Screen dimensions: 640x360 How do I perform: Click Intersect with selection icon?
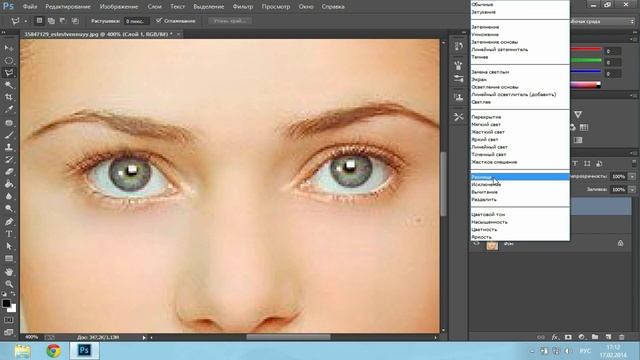pyautogui.click(x=75, y=20)
